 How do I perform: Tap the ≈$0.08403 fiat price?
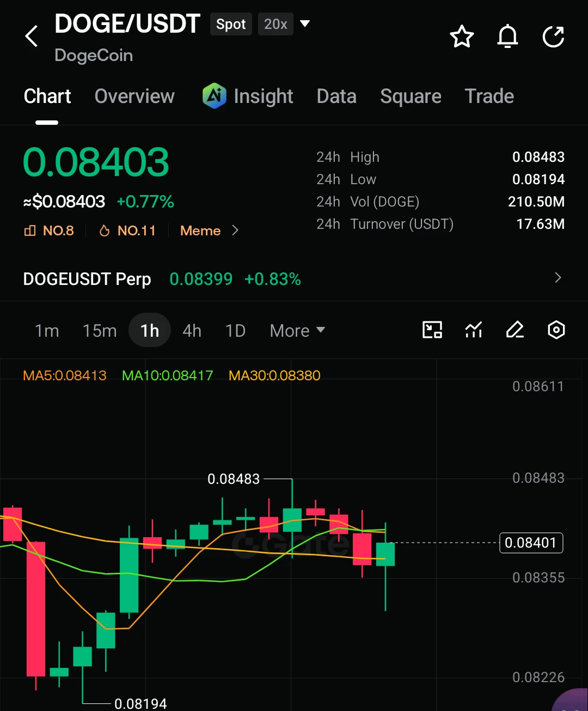(64, 202)
